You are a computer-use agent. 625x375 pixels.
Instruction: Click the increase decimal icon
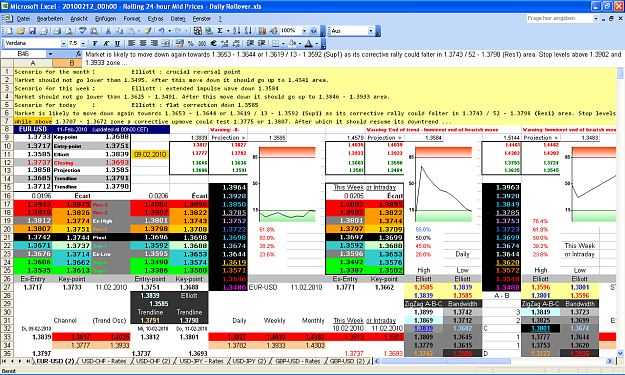tap(224, 43)
